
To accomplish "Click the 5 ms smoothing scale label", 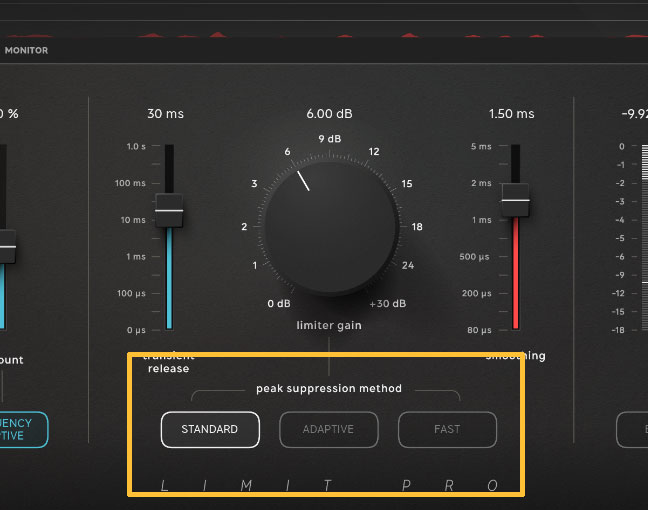I will (481, 146).
